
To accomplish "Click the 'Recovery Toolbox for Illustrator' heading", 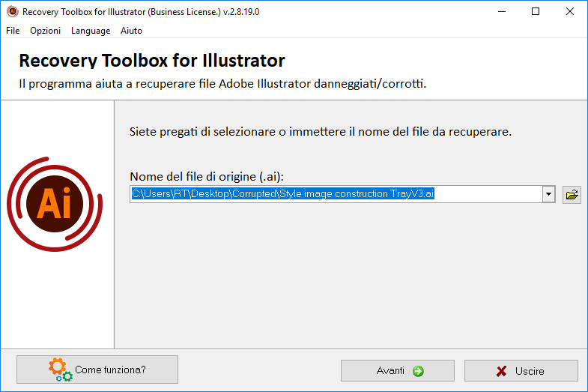I will pyautogui.click(x=152, y=61).
